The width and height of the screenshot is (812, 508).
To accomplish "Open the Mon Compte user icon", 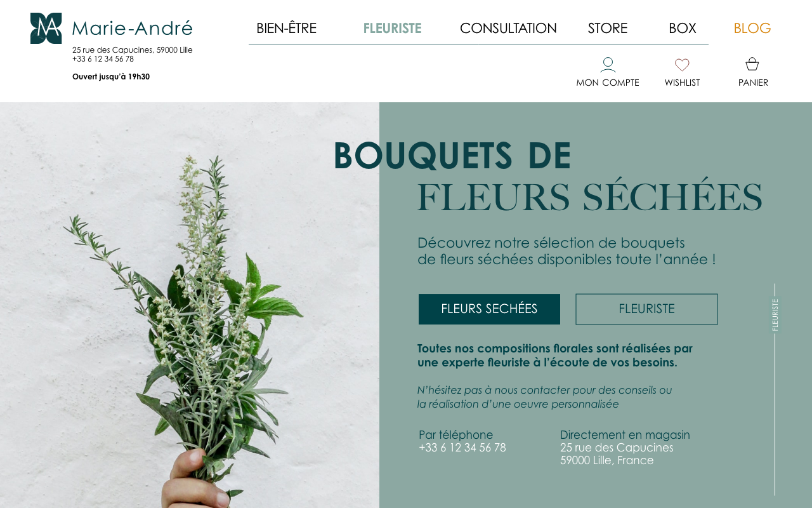I will pos(608,64).
